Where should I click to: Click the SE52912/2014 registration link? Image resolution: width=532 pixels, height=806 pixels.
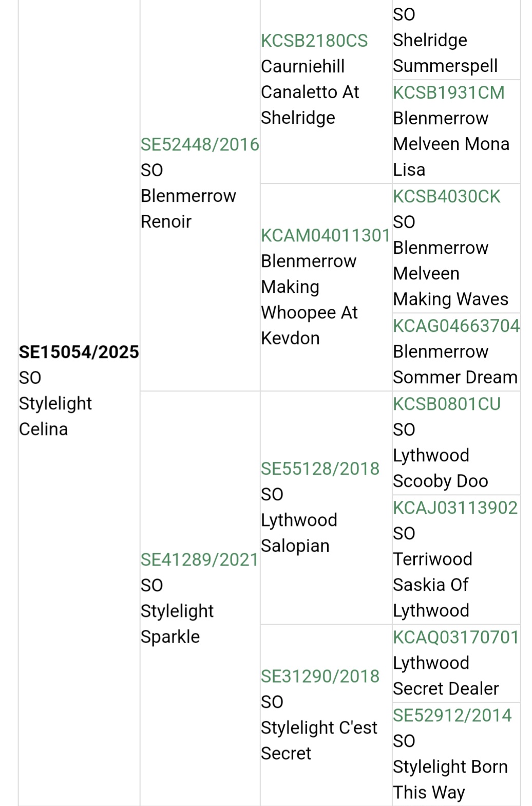coord(452,716)
